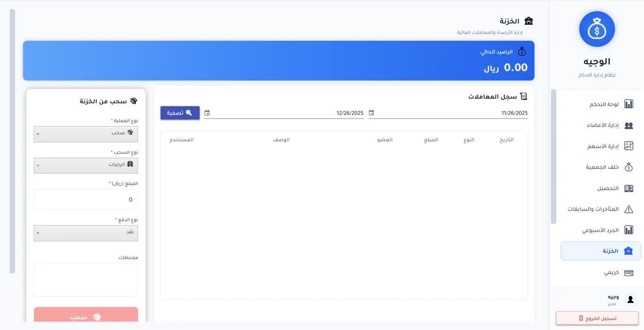The width and height of the screenshot is (644, 330).
Task: Click the لوحة التحكم dashboard chart icon
Action: pyautogui.click(x=628, y=104)
